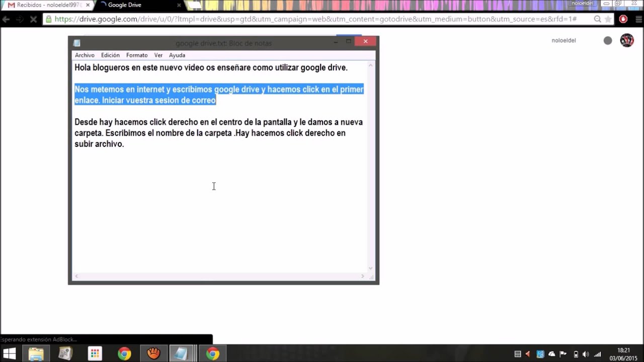Close the Notepad window
Viewport: 644px width, 362px height.
pyautogui.click(x=365, y=41)
